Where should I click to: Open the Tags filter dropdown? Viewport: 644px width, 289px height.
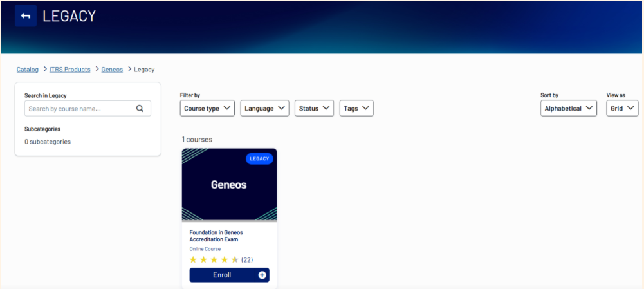click(x=356, y=108)
